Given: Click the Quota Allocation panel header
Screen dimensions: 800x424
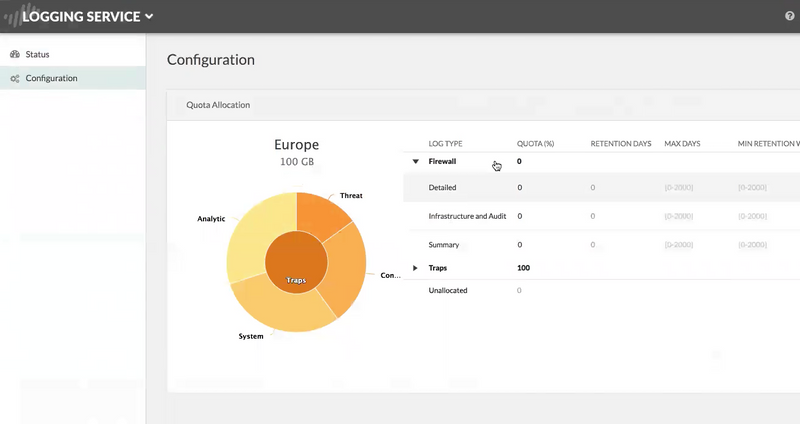Looking at the screenshot, I should (x=218, y=104).
